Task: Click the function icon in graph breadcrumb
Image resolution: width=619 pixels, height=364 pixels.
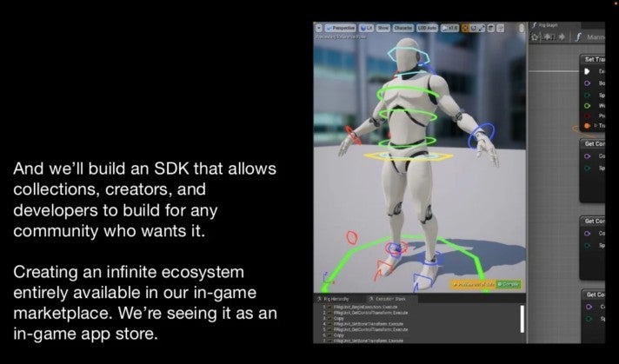Action: point(579,37)
